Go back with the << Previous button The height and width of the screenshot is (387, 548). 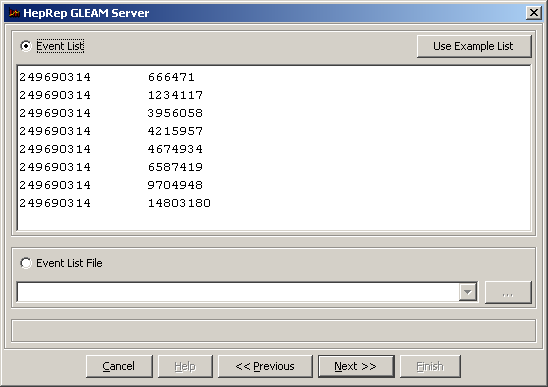(265, 366)
